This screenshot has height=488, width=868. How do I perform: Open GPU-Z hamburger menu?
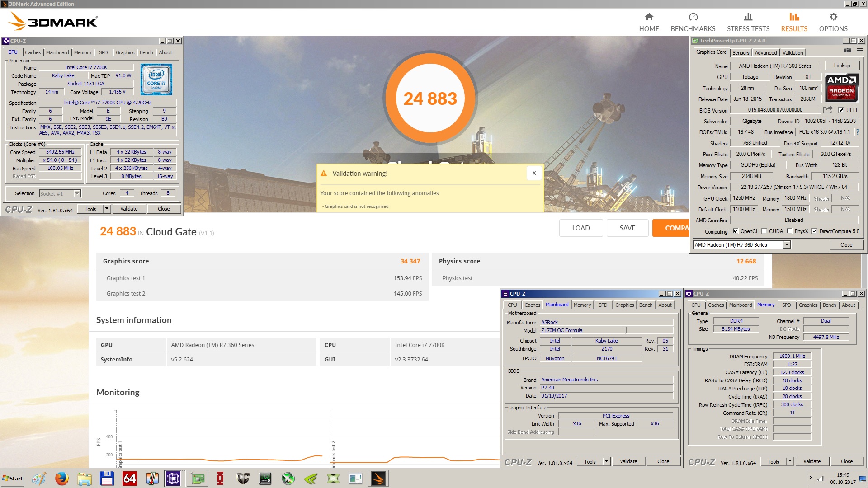[860, 51]
